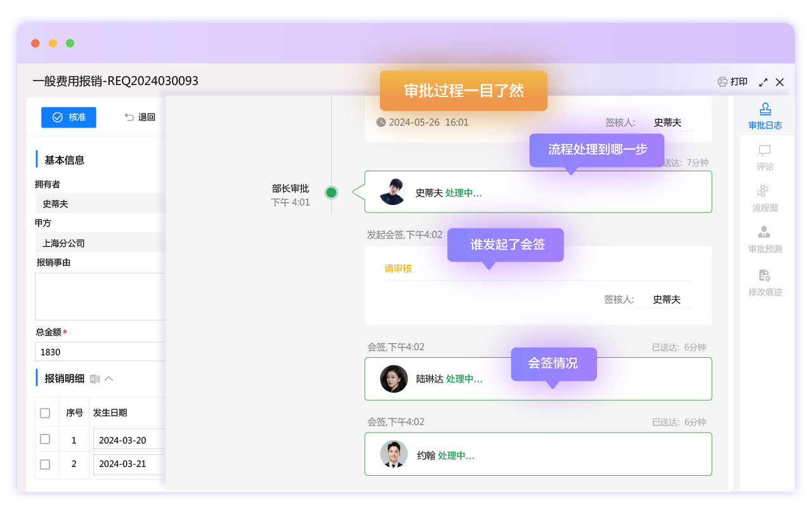Check the select-all checkbox in the detail table

(x=46, y=412)
